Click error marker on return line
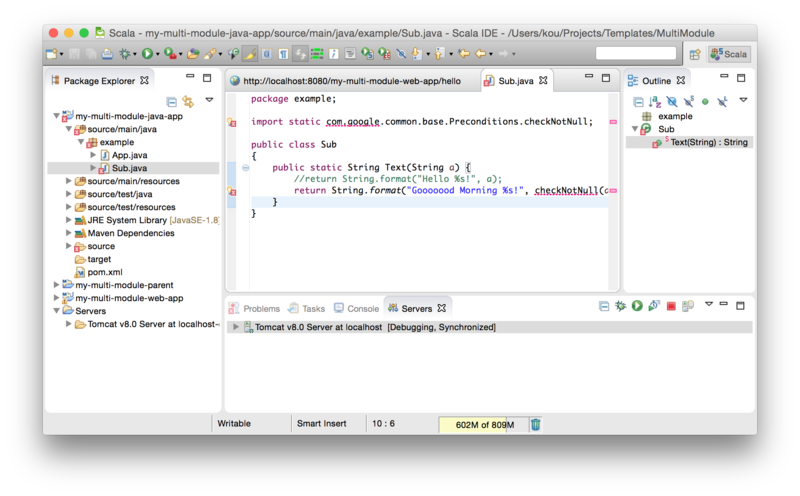Image resolution: width=800 pixels, height=496 pixels. [x=232, y=191]
